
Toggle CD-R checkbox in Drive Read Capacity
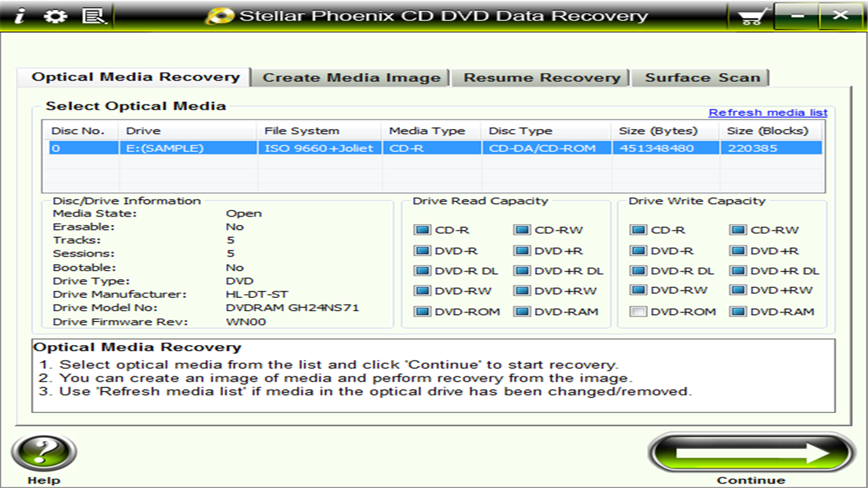coord(422,230)
